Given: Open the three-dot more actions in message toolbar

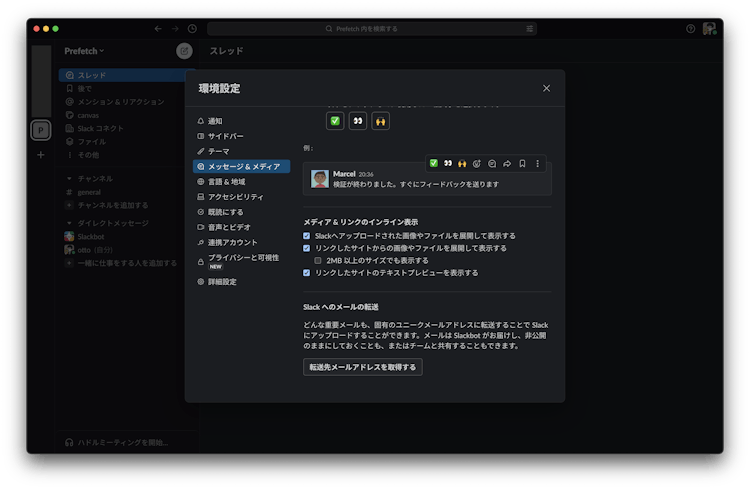Looking at the screenshot, I should click(537, 163).
